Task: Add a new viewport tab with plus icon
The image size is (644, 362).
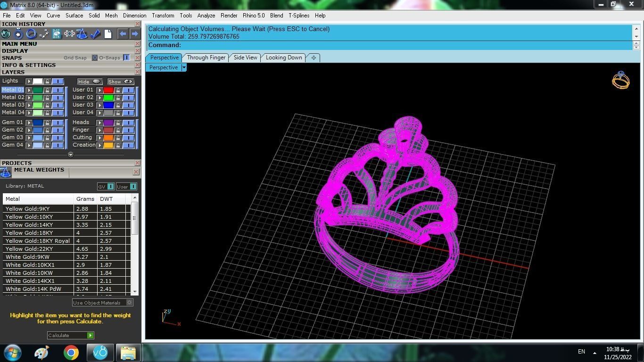Action: click(314, 58)
